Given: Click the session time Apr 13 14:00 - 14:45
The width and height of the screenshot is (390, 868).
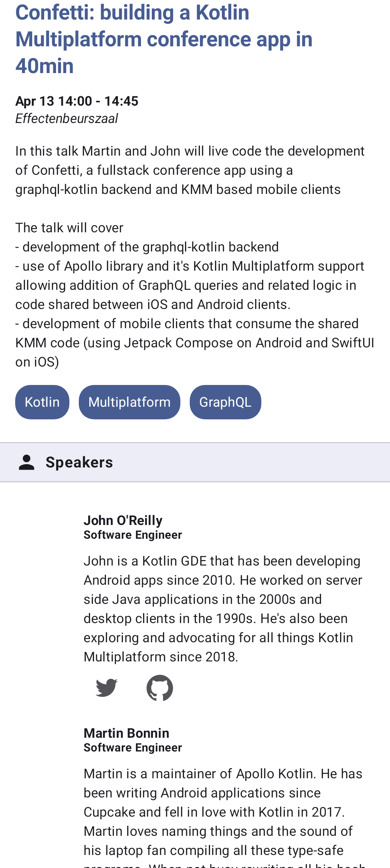Looking at the screenshot, I should 77,101.
